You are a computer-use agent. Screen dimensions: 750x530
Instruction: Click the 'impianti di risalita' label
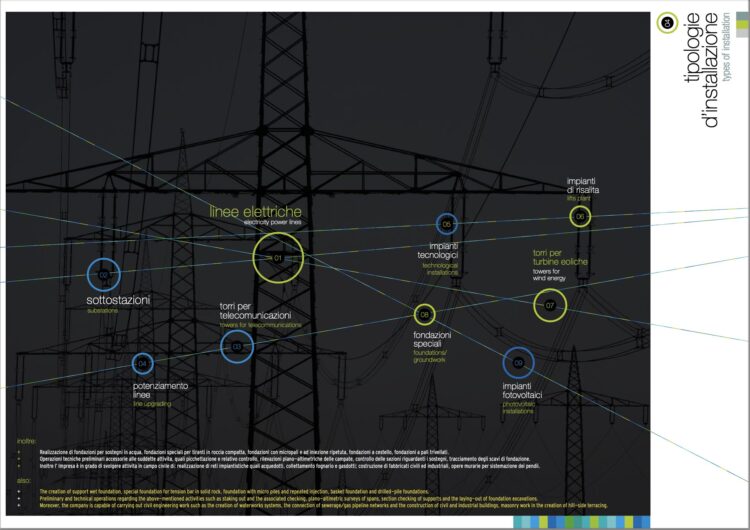point(583,185)
